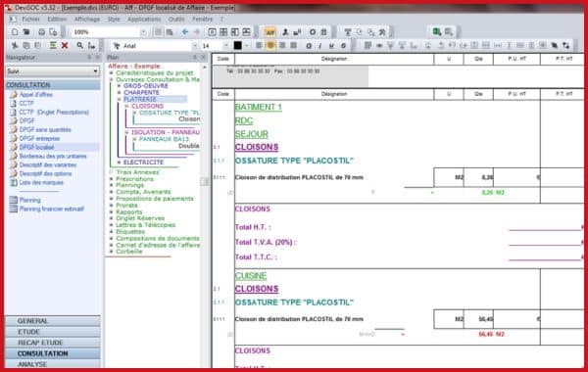Click the print preview icon
Screen dimensions: 588x372
click(x=53, y=32)
